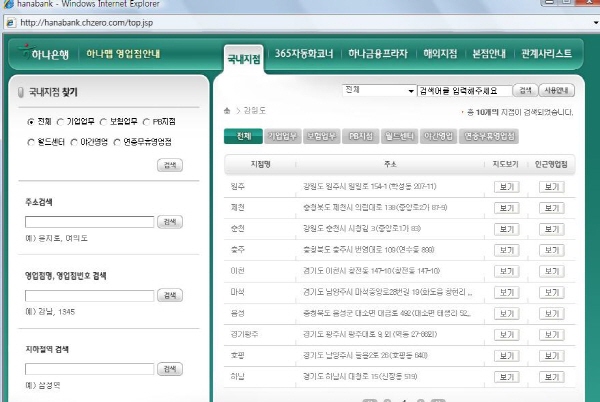600x402 pixels.
Task: Select the 전체 radio button
Action: coord(31,122)
